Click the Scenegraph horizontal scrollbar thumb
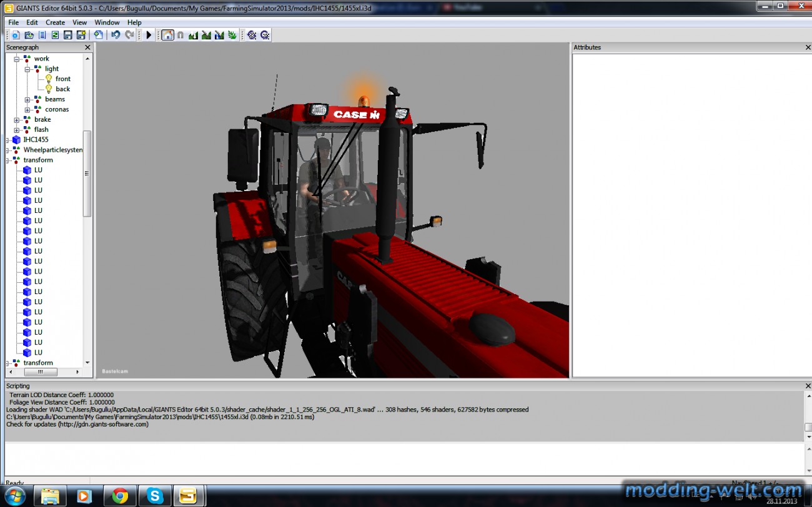Image resolution: width=812 pixels, height=507 pixels. [41, 372]
